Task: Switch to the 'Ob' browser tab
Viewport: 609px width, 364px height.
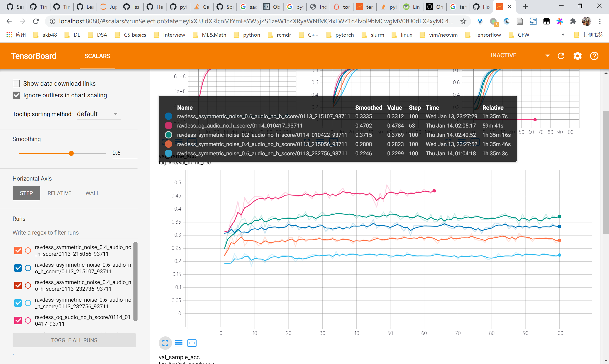Action: click(271, 7)
